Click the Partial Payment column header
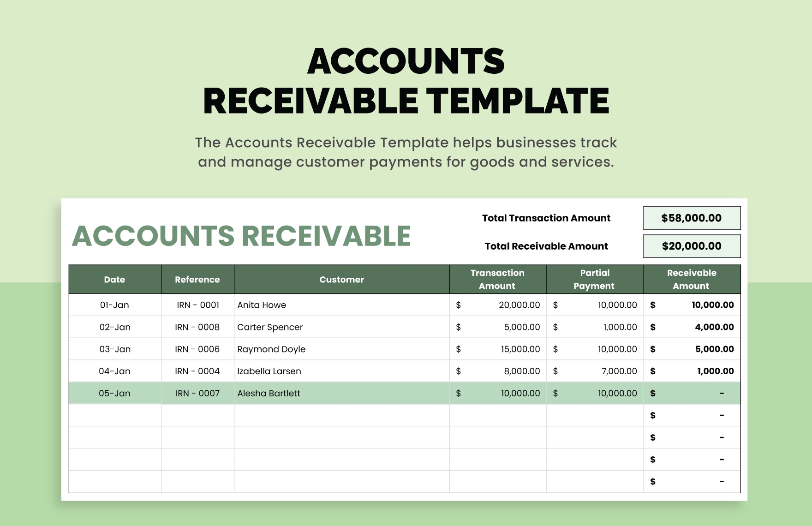This screenshot has width=812, height=526. pos(594,279)
